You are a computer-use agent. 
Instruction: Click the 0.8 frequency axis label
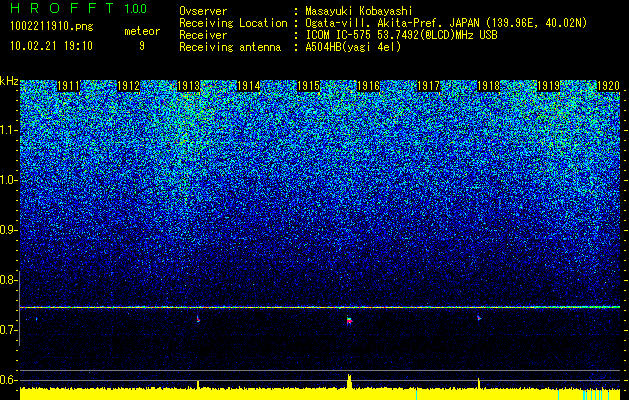8,280
